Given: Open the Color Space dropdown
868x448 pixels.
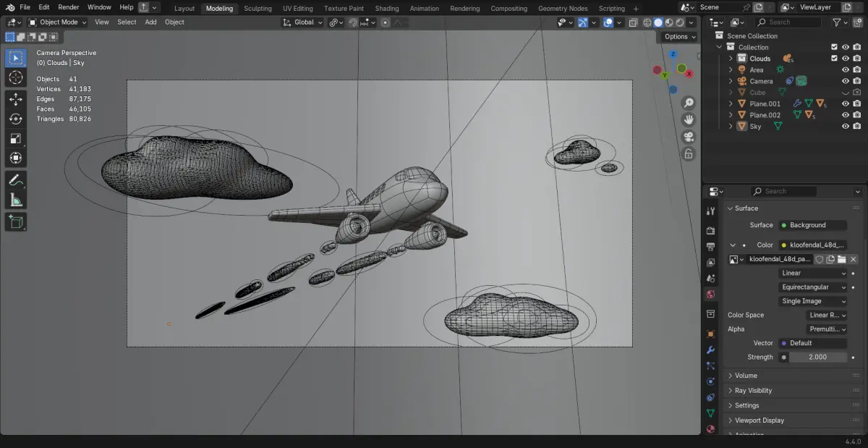Looking at the screenshot, I should point(827,316).
